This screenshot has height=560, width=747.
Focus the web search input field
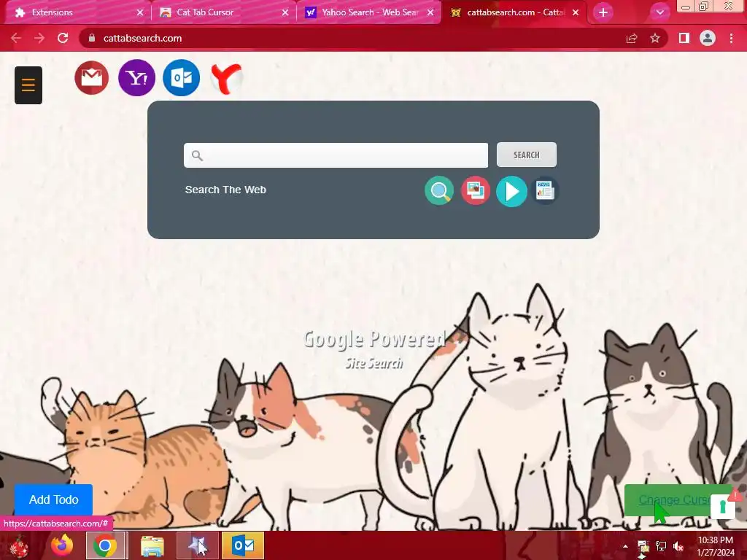[x=336, y=155]
